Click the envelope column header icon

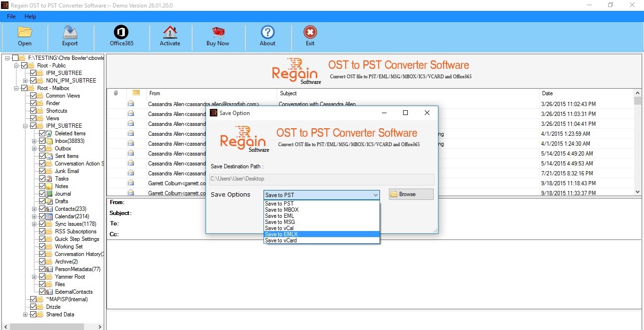[136, 93]
